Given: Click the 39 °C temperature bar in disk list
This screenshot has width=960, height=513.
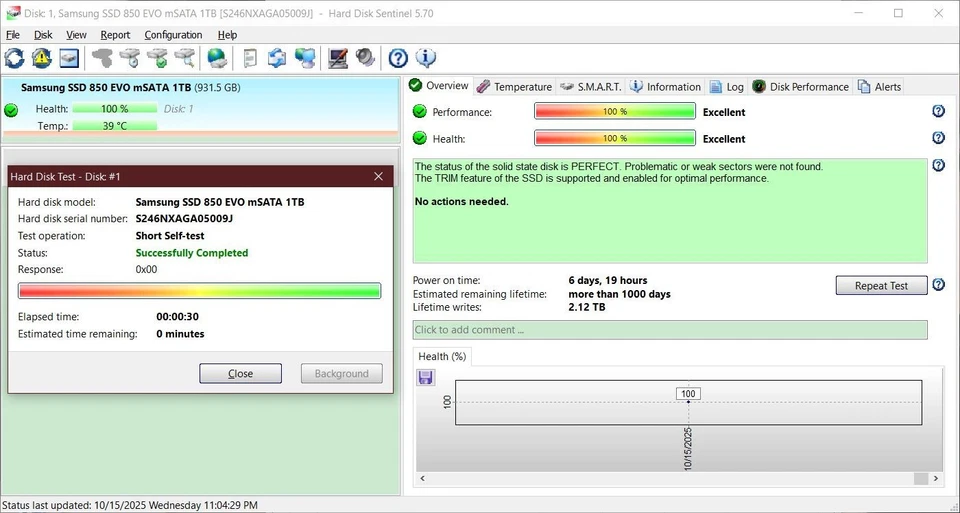Looking at the screenshot, I should click(114, 125).
